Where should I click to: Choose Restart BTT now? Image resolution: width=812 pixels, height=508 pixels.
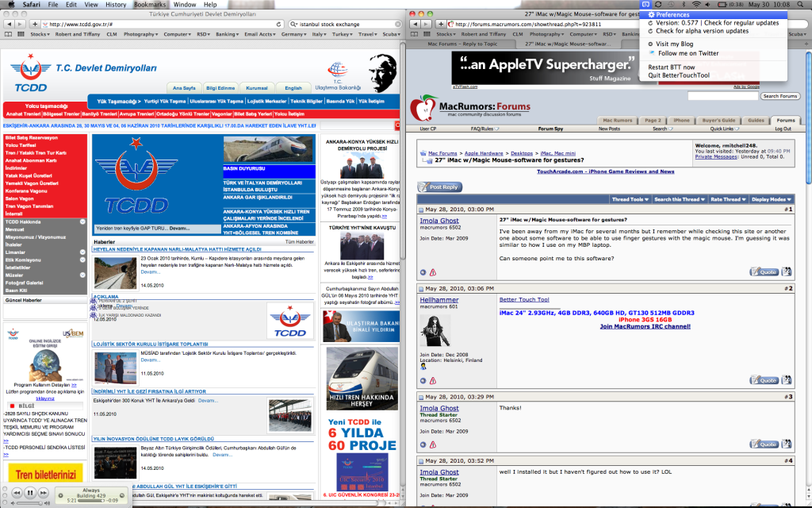coord(714,67)
